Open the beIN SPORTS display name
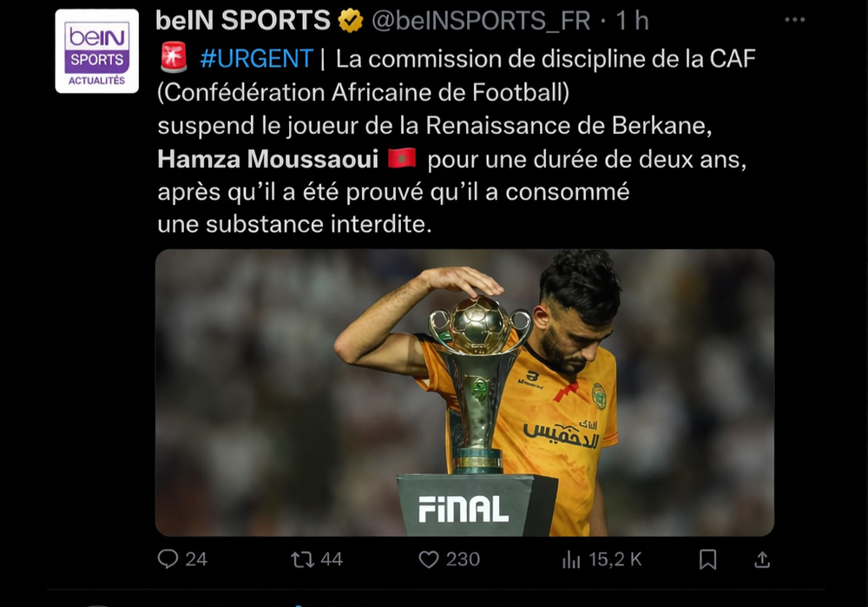This screenshot has width=868, height=607. pos(243,21)
